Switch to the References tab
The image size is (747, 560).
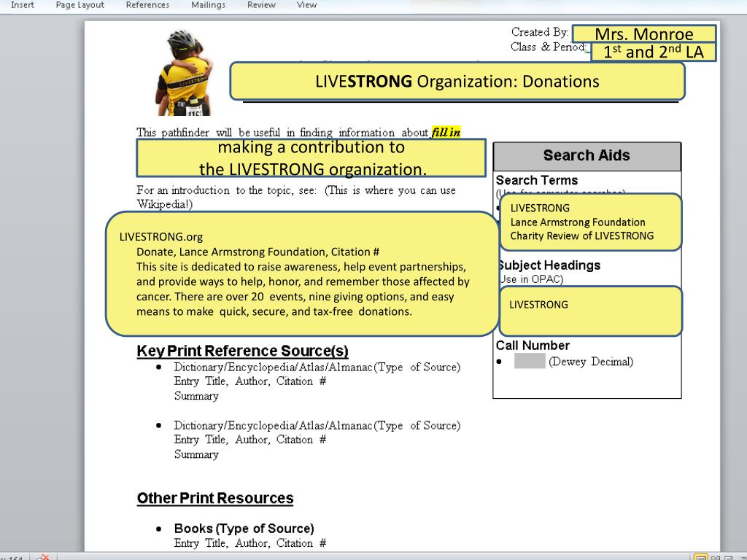coord(147,5)
